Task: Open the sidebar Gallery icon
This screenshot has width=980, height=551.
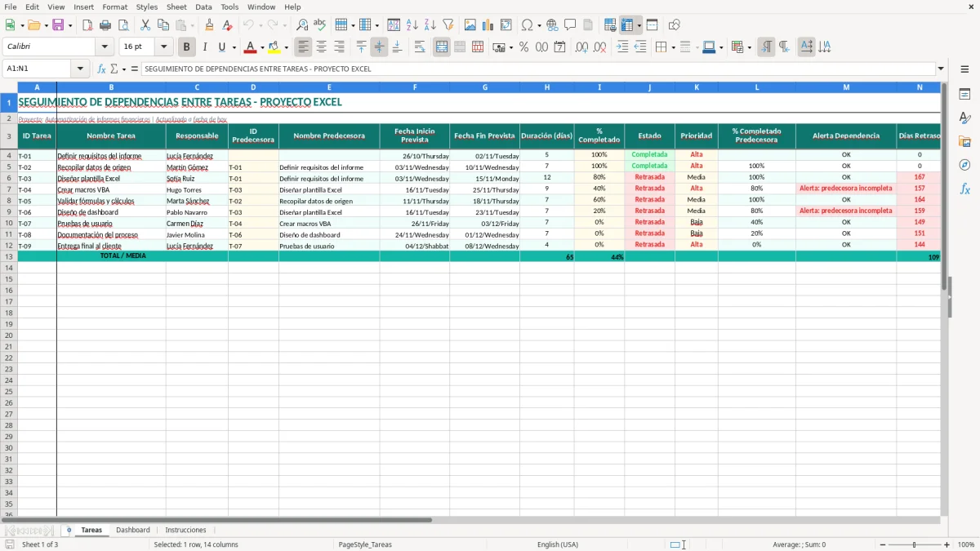Action: [964, 141]
